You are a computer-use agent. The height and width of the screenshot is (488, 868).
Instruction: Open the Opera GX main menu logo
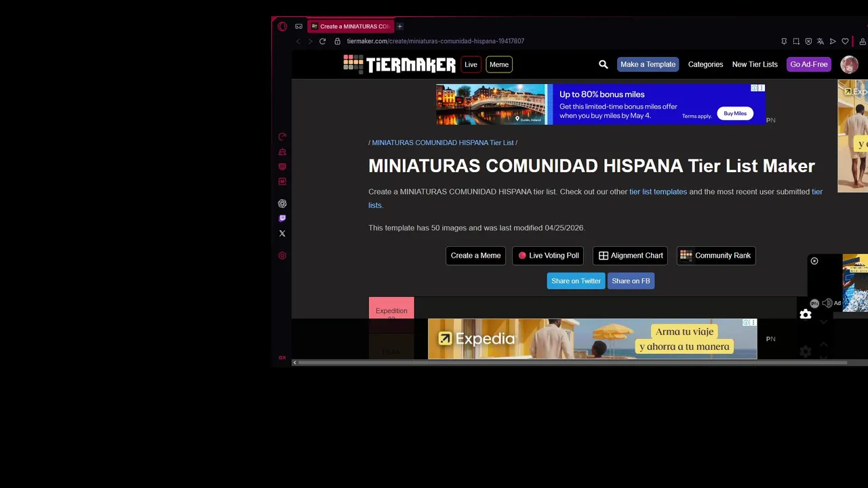[x=282, y=26]
